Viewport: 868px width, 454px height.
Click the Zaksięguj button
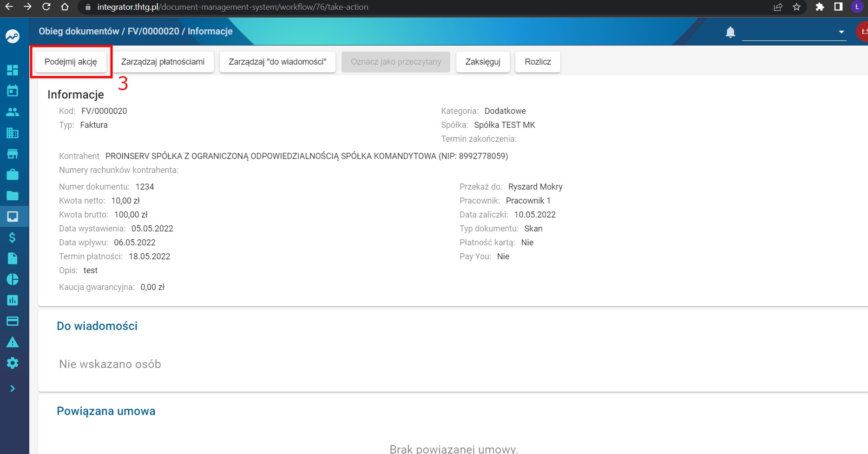(x=483, y=62)
